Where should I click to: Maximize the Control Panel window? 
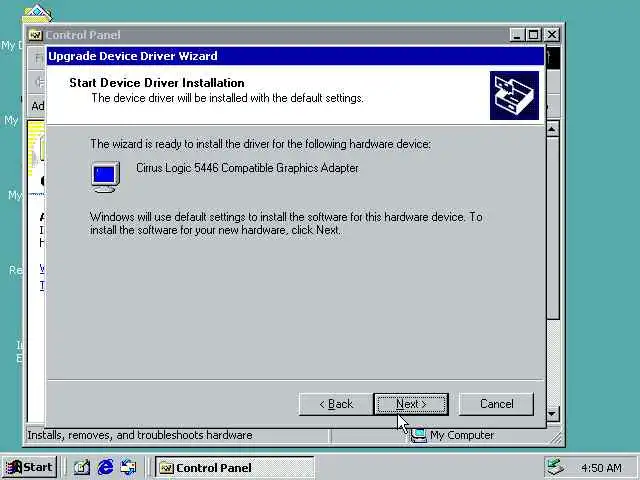coord(533,35)
